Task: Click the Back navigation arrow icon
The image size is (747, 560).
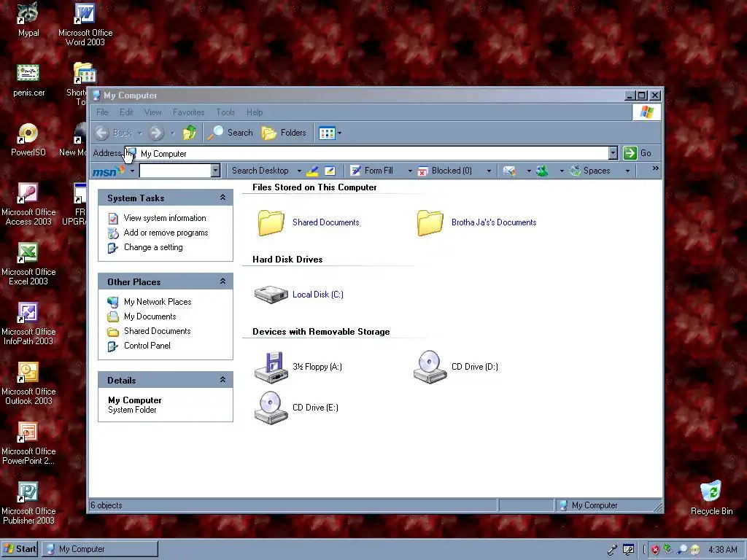Action: (x=102, y=133)
